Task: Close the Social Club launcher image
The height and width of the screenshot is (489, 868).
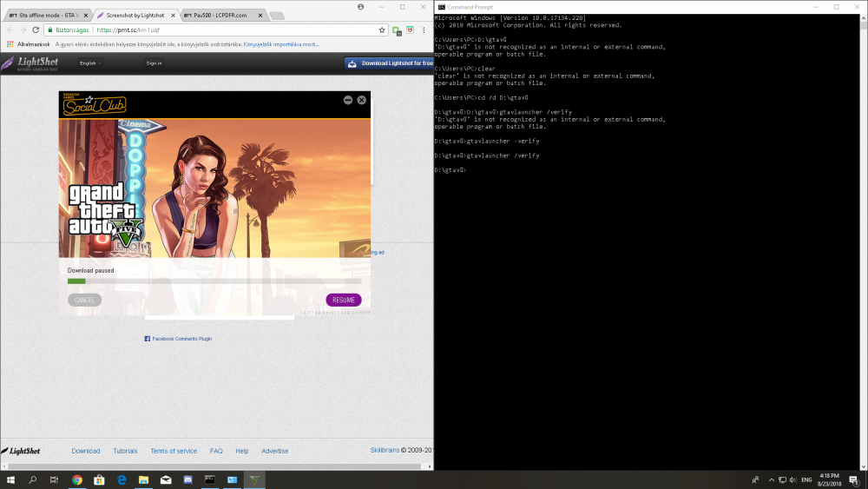Action: pos(361,100)
